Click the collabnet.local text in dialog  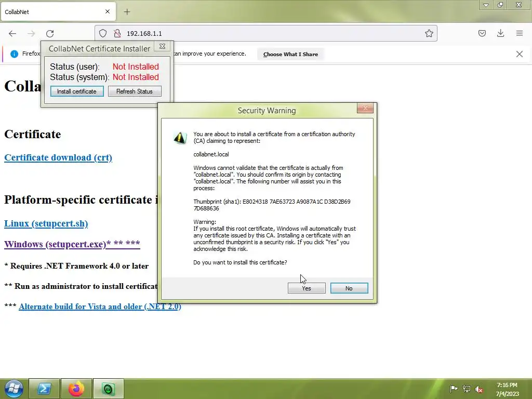pos(211,154)
